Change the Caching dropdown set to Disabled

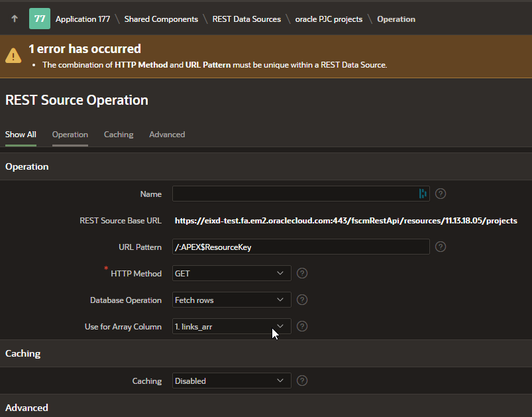(x=231, y=381)
